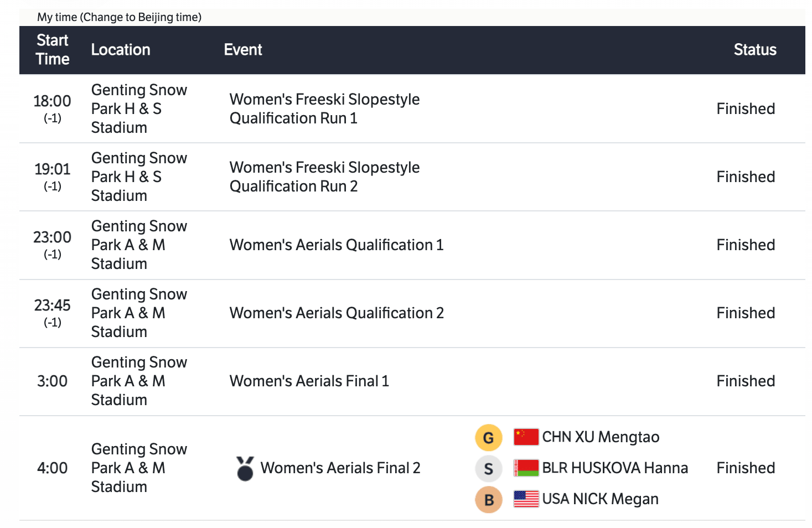812x528 pixels.
Task: Click the Start Time column header
Action: pos(53,50)
